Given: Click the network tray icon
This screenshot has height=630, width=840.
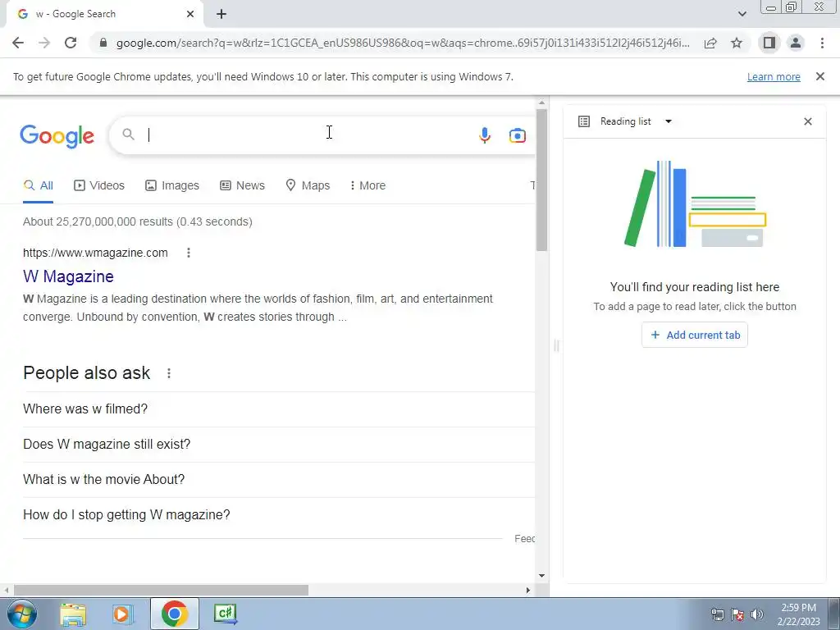Looking at the screenshot, I should 717,614.
